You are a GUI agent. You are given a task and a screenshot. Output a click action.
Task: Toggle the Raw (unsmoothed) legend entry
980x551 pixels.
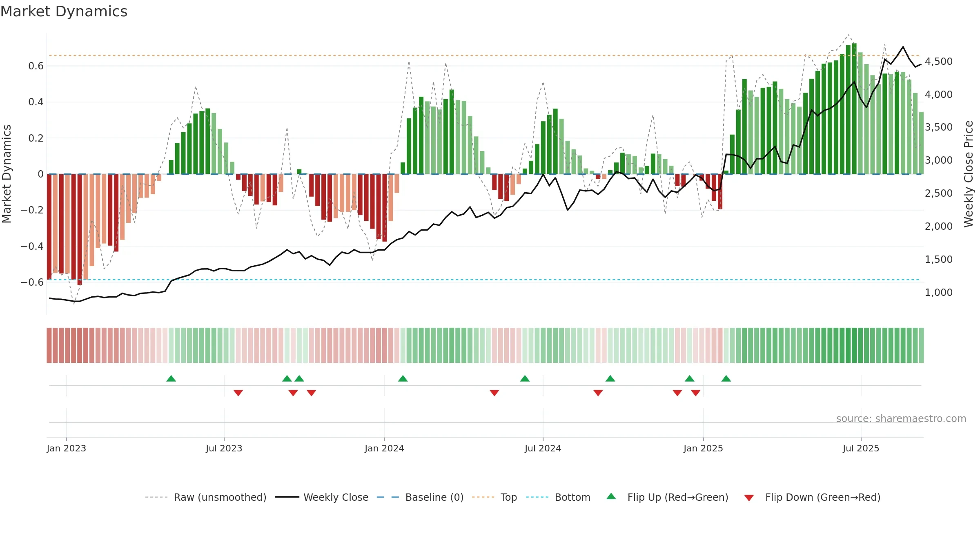tap(206, 497)
